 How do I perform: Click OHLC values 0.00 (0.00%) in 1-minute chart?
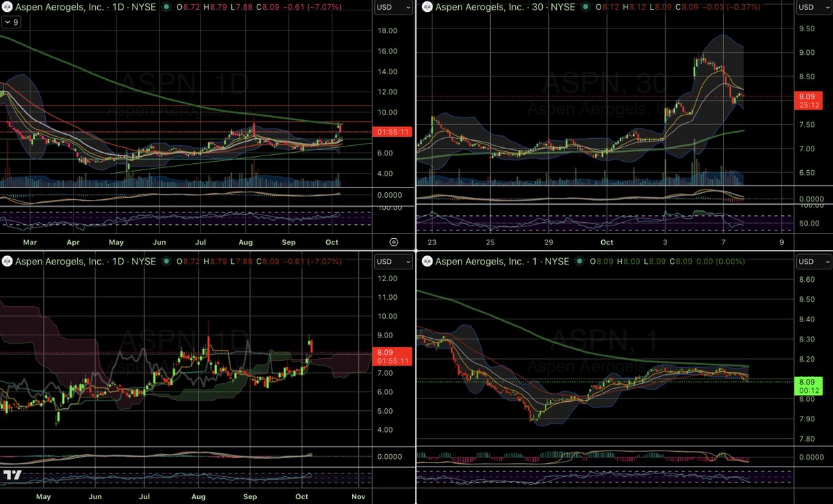tap(668, 262)
